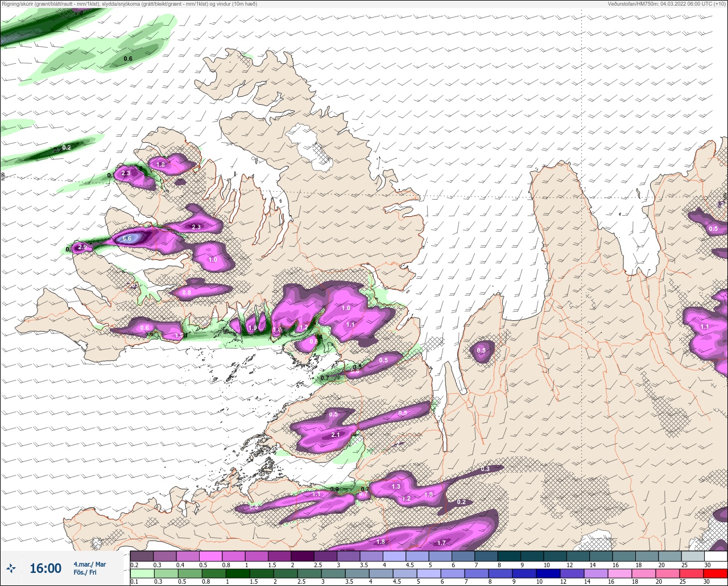Viewport: 728px width, 586px height.
Task: Select the palest green swatch between 0.1 and 0.3
Action: pyautogui.click(x=142, y=573)
